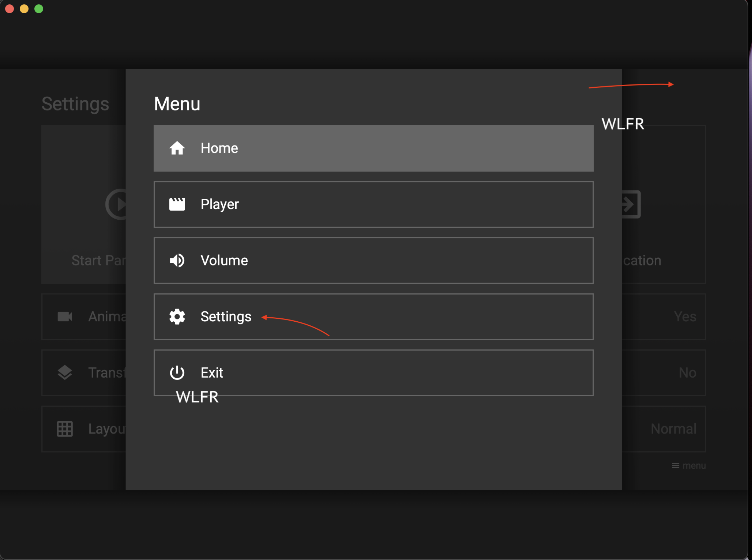
Task: Click the Exit power icon
Action: [177, 373]
